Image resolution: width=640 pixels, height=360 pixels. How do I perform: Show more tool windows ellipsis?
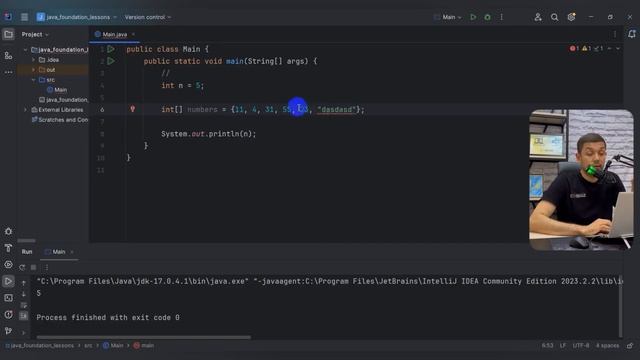coord(8,72)
